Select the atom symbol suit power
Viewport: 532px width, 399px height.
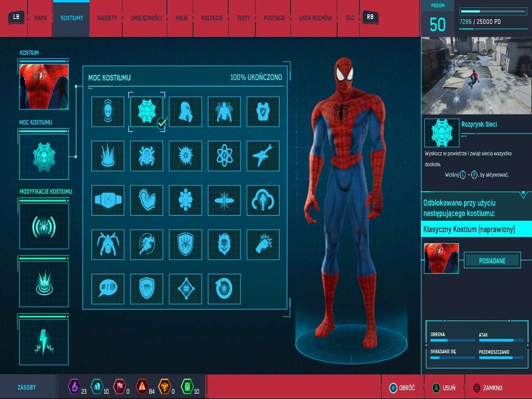click(224, 156)
